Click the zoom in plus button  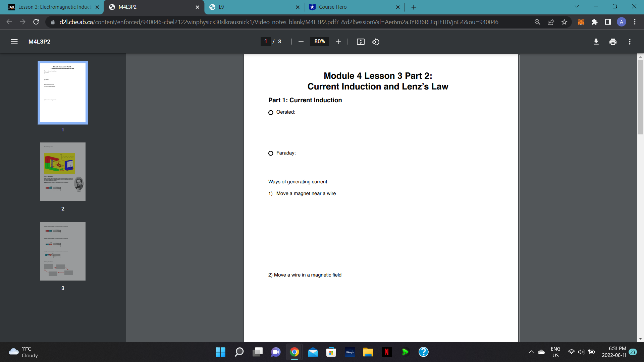(x=338, y=42)
